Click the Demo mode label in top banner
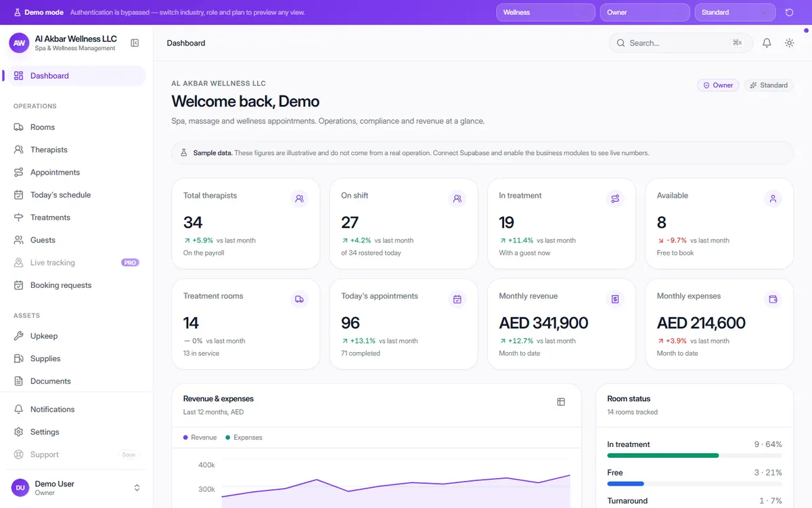This screenshot has height=508, width=812. pyautogui.click(x=44, y=12)
